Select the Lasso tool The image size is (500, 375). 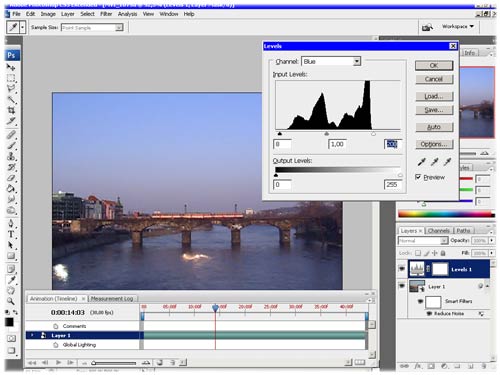point(11,89)
